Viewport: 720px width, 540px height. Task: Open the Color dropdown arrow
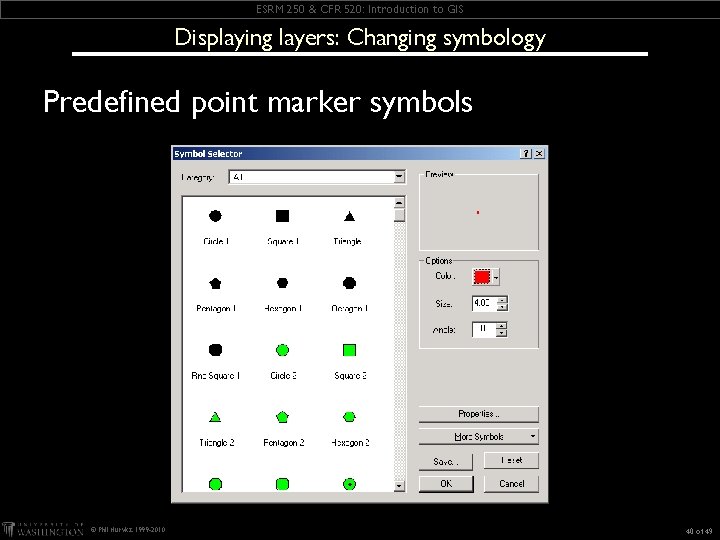click(x=496, y=277)
